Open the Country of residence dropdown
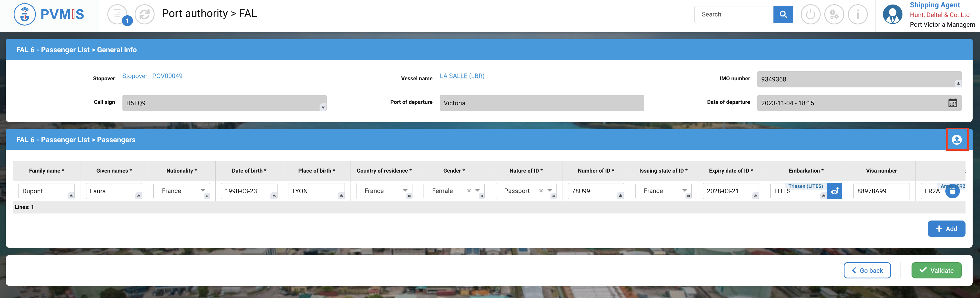 pos(405,190)
